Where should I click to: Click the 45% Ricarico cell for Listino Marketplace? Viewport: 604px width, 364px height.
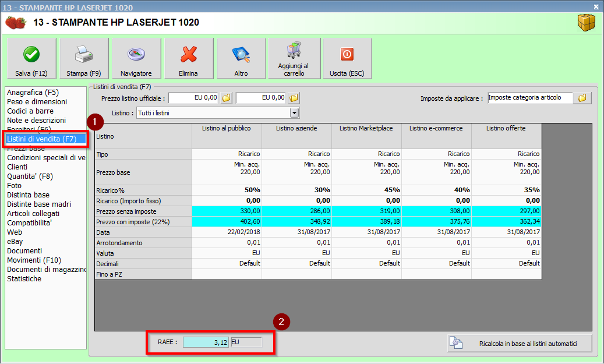pyautogui.click(x=366, y=190)
